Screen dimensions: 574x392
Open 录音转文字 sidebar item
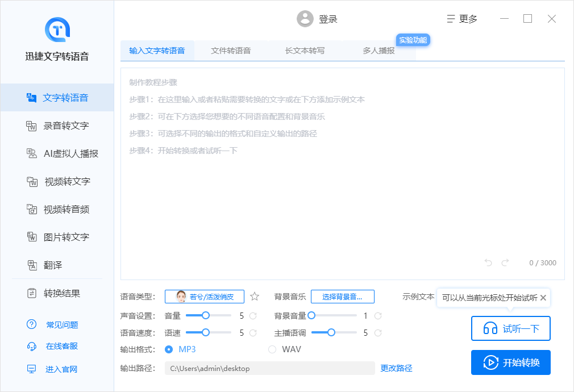[x=57, y=126]
